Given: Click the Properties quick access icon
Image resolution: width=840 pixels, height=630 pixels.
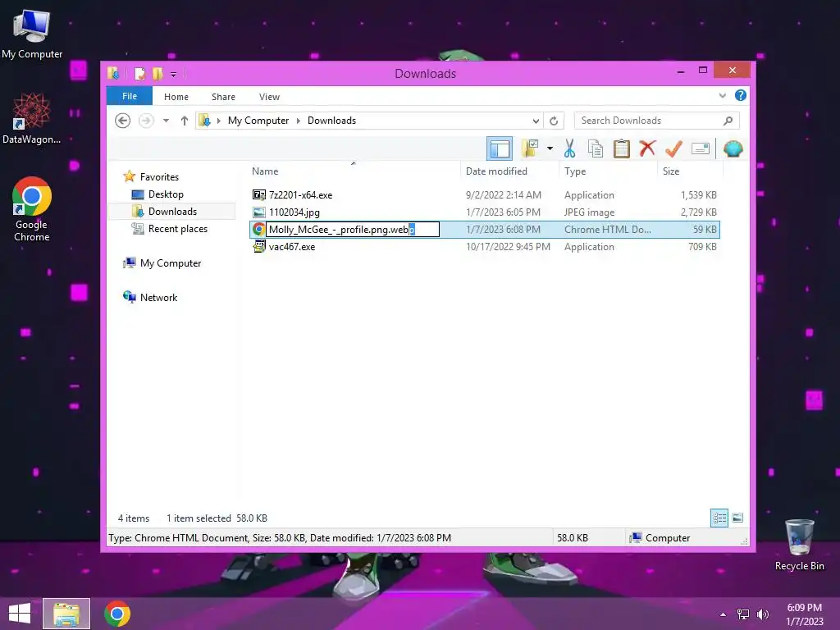Looking at the screenshot, I should tap(139, 73).
